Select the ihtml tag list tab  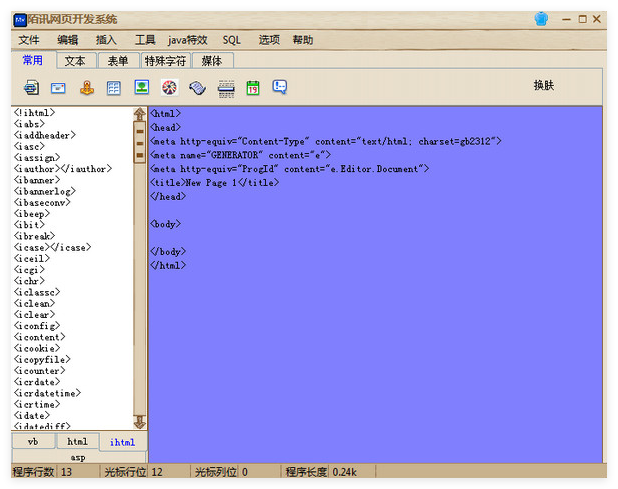point(123,442)
